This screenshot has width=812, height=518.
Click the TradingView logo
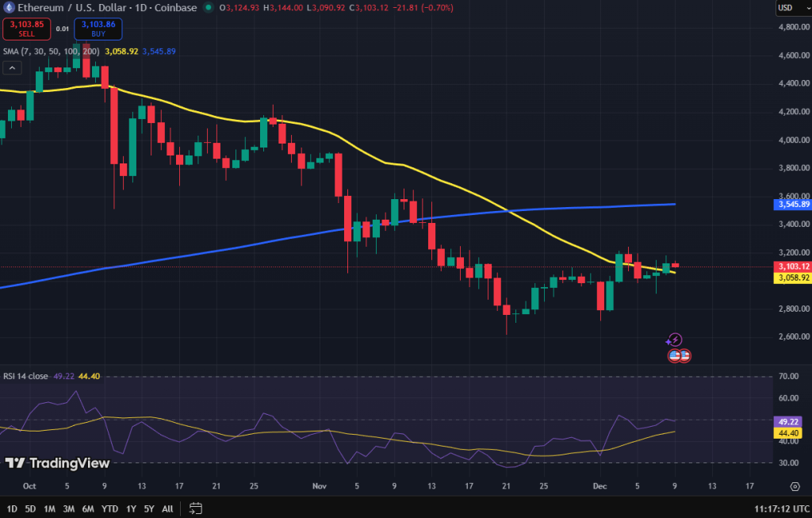(x=57, y=462)
